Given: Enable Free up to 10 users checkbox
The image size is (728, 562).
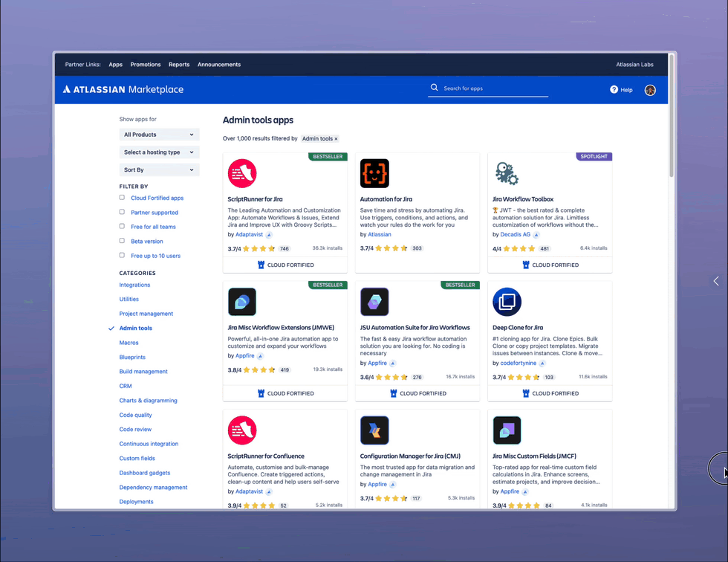Looking at the screenshot, I should [122, 255].
